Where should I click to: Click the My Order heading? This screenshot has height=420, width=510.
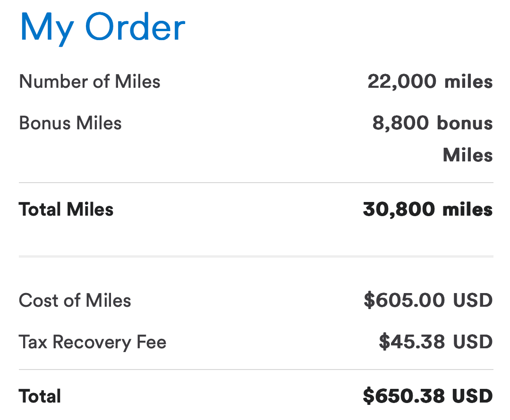pyautogui.click(x=102, y=26)
